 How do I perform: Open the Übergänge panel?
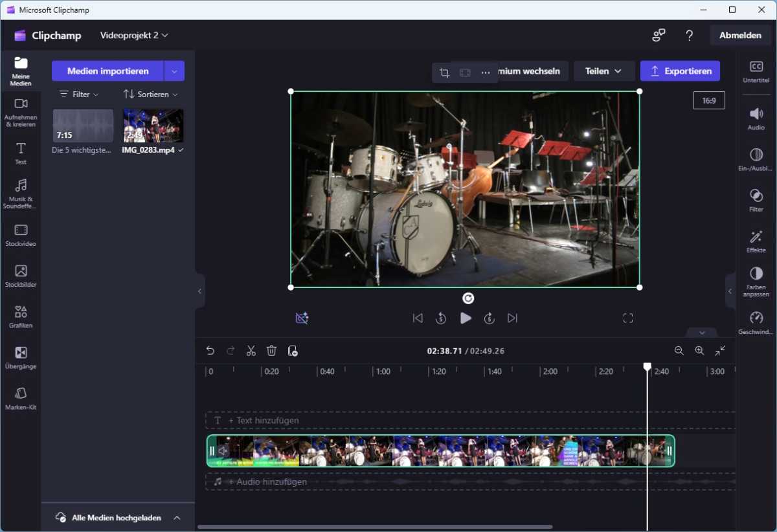pos(21,357)
